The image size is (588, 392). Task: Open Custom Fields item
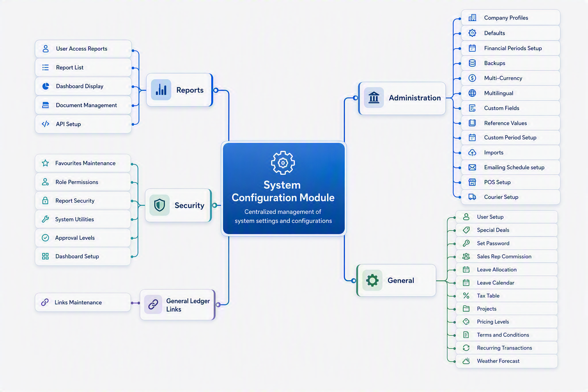511,108
